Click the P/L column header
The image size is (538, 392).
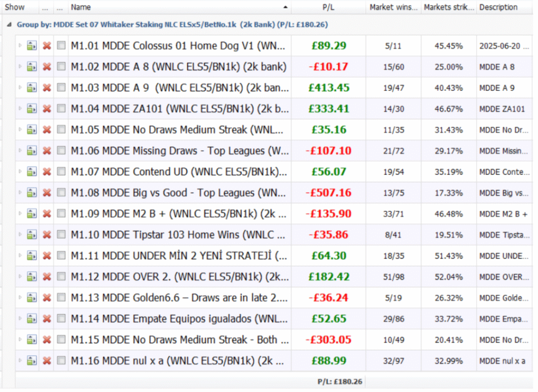coord(328,7)
